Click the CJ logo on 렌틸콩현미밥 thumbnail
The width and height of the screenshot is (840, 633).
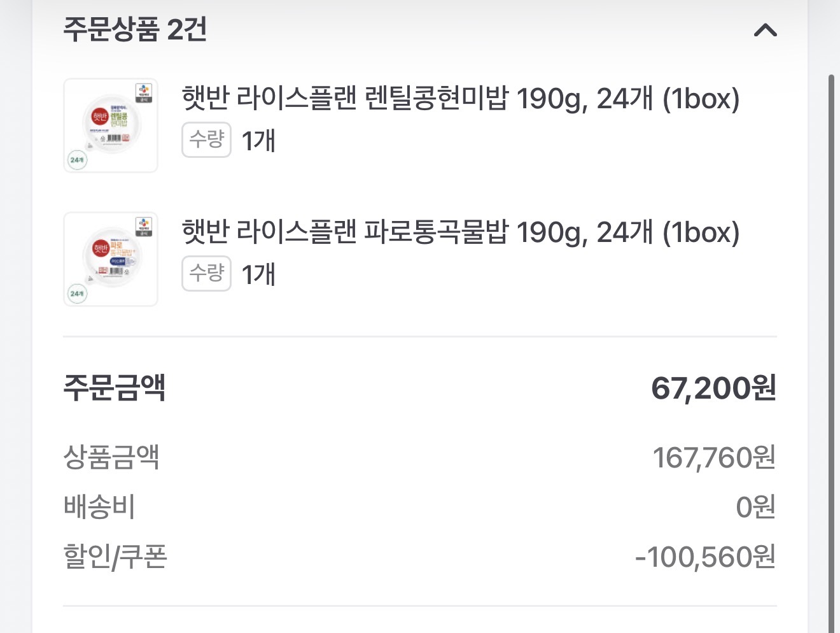click(144, 92)
